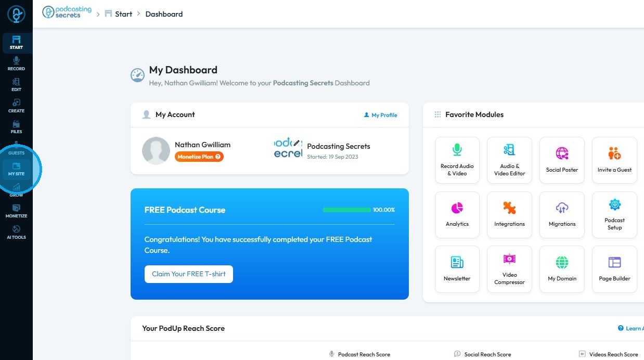The image size is (644, 360).
Task: Click the Start breadcrumb item
Action: (123, 14)
